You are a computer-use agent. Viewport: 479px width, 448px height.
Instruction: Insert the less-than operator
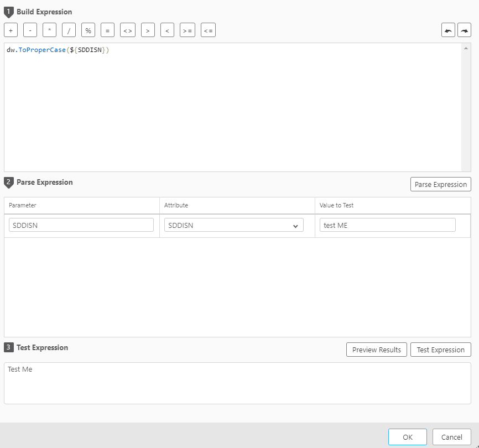click(x=167, y=30)
